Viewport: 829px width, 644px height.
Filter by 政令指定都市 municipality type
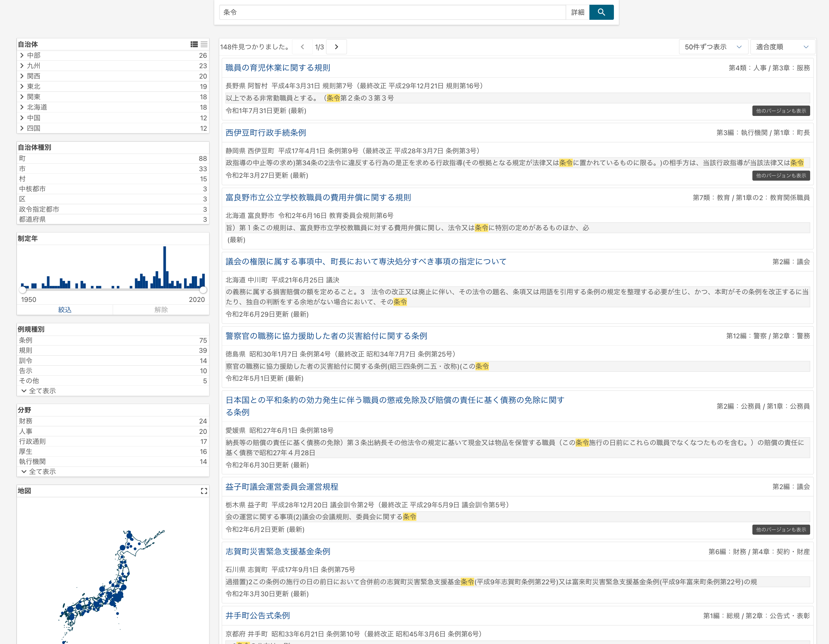[x=113, y=209]
